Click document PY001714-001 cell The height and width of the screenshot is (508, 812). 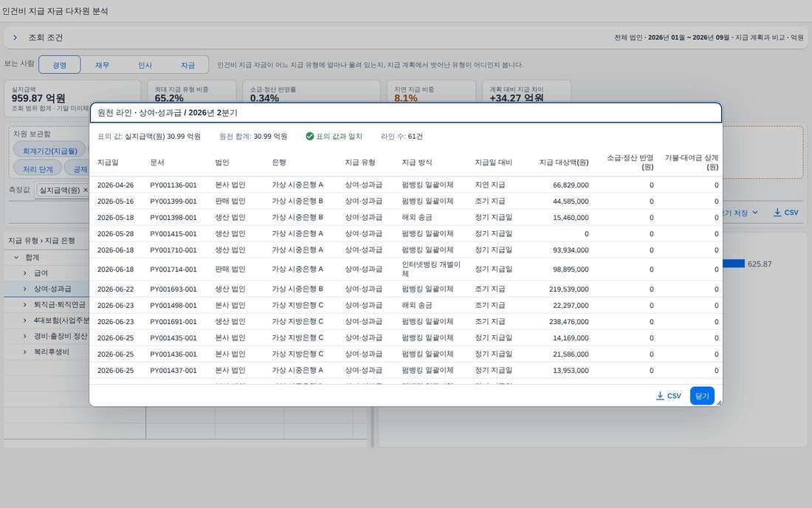click(x=173, y=270)
